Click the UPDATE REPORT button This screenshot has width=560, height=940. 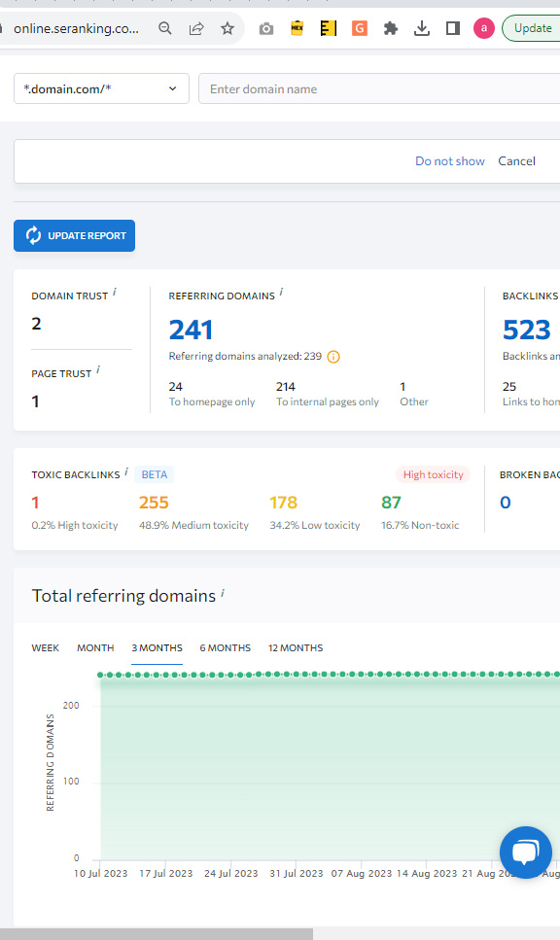click(74, 235)
